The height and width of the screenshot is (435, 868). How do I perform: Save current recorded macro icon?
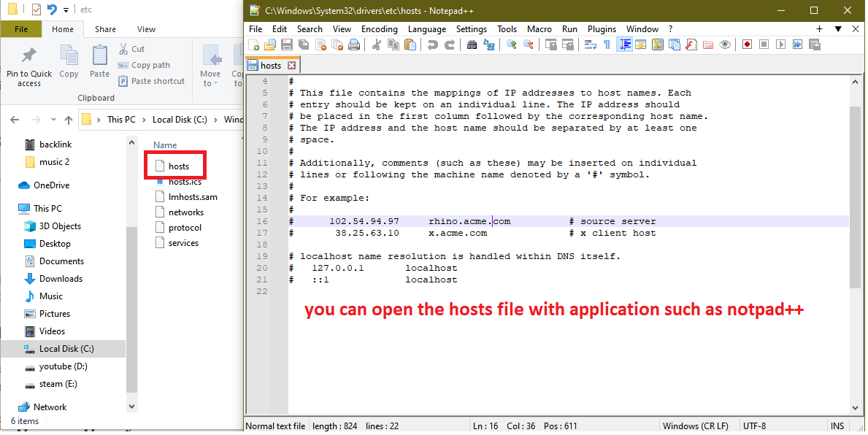point(814,45)
